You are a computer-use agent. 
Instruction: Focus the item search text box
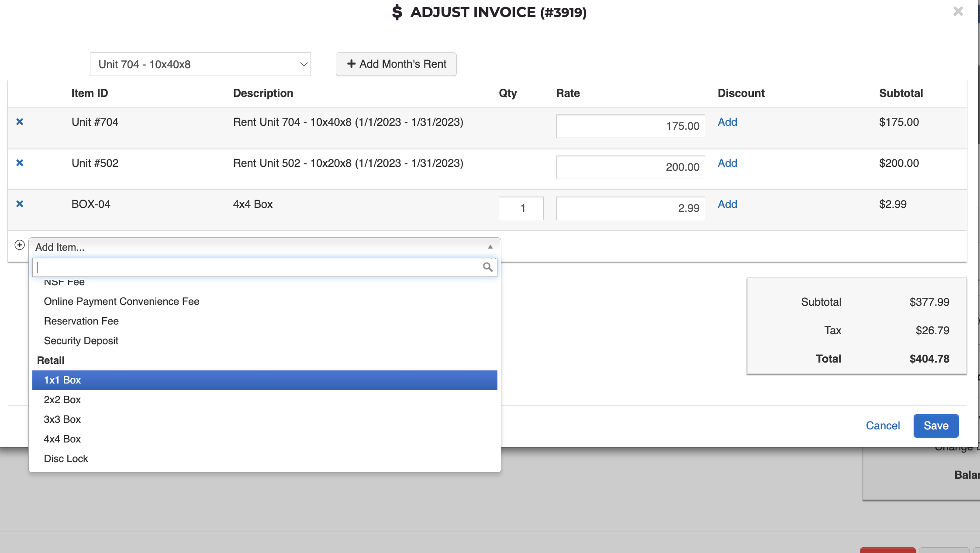coord(258,267)
